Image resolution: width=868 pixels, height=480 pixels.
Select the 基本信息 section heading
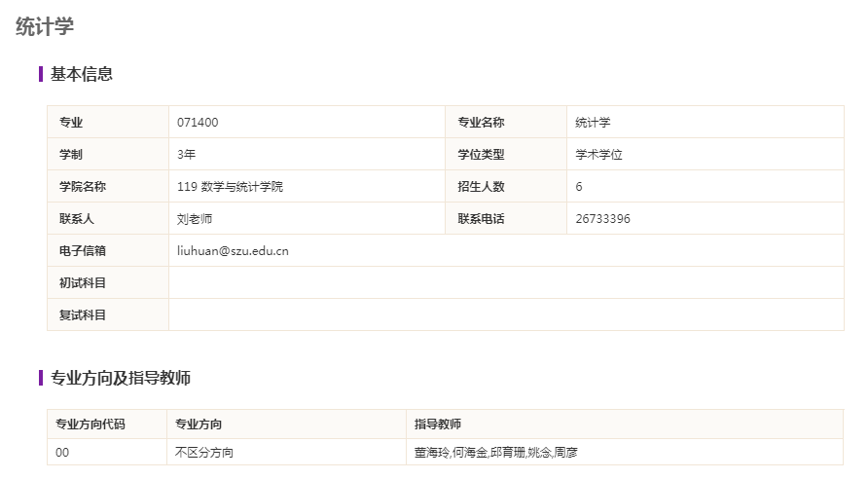click(82, 74)
